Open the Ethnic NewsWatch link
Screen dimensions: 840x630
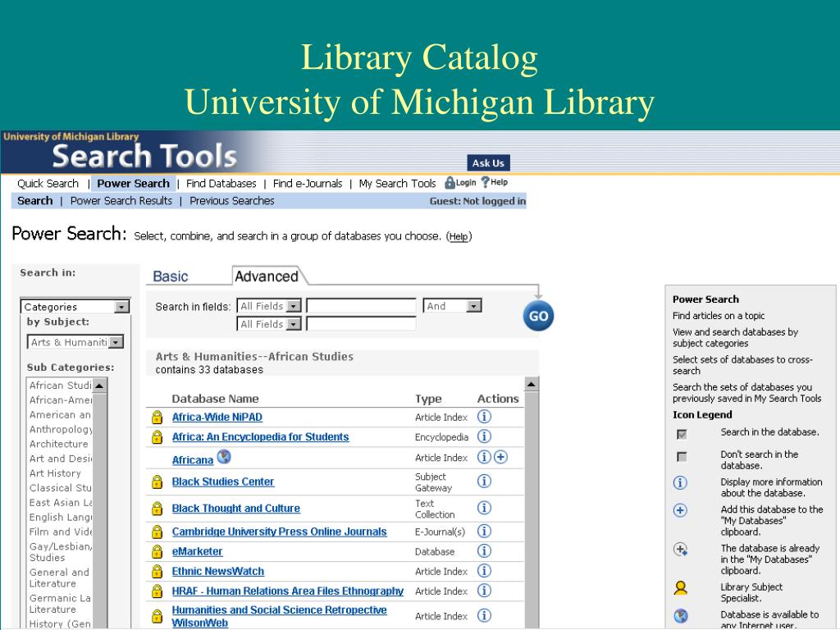[218, 571]
